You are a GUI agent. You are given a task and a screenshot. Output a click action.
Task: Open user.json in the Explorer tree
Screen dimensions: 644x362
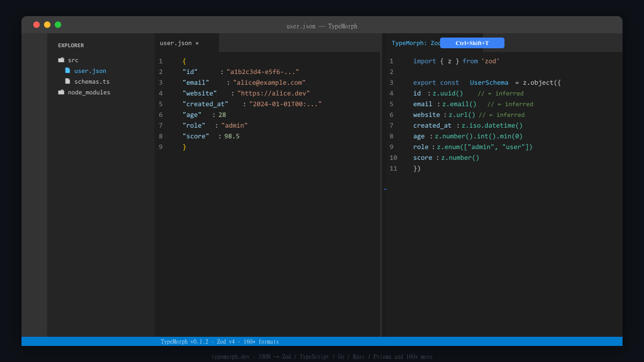pyautogui.click(x=90, y=71)
